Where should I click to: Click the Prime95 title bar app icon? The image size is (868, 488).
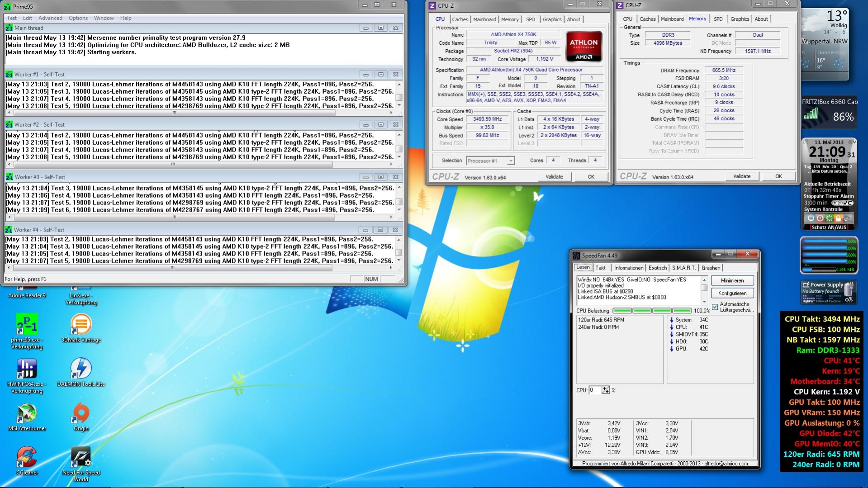click(7, 6)
